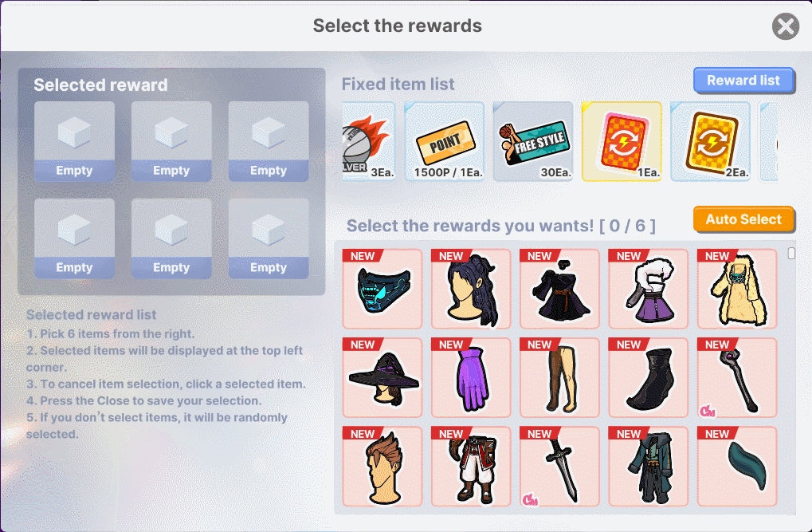Choose the fluffy yellow coat reward
The width and height of the screenshot is (812, 532).
point(737,289)
